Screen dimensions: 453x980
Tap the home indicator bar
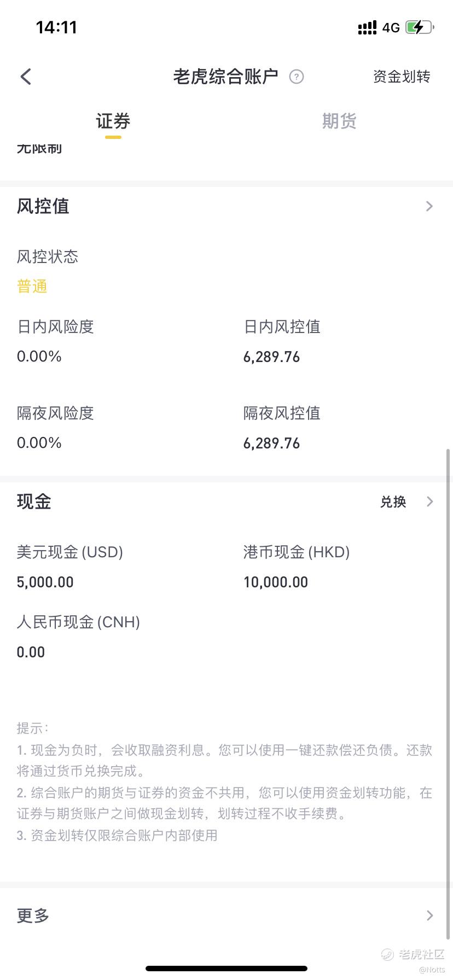[226, 969]
